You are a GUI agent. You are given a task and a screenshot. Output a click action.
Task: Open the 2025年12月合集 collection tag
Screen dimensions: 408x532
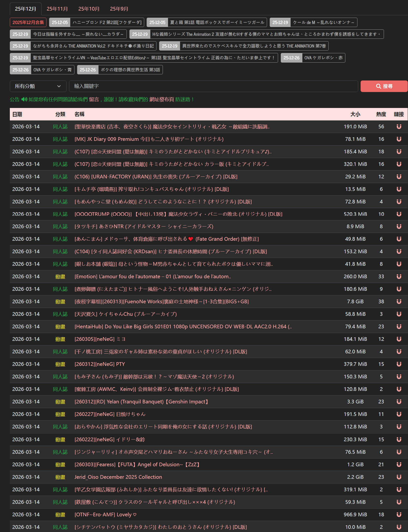28,22
